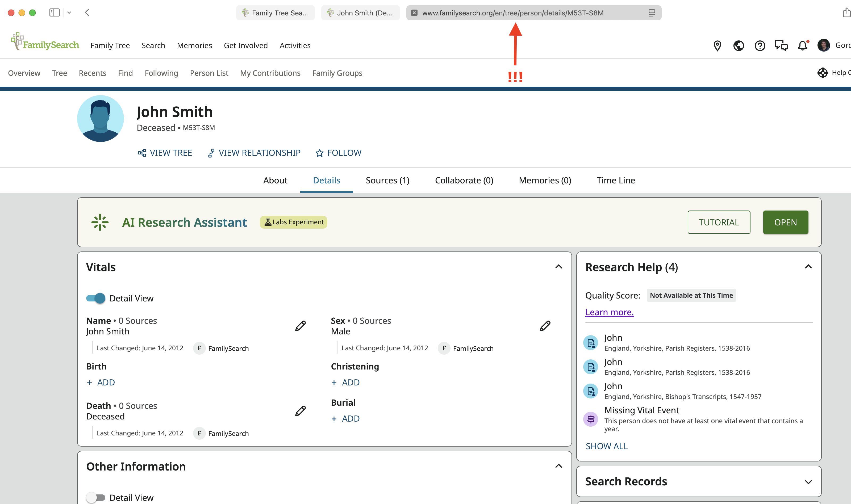
Task: Open the Recents sub-navigation link
Action: (92, 73)
